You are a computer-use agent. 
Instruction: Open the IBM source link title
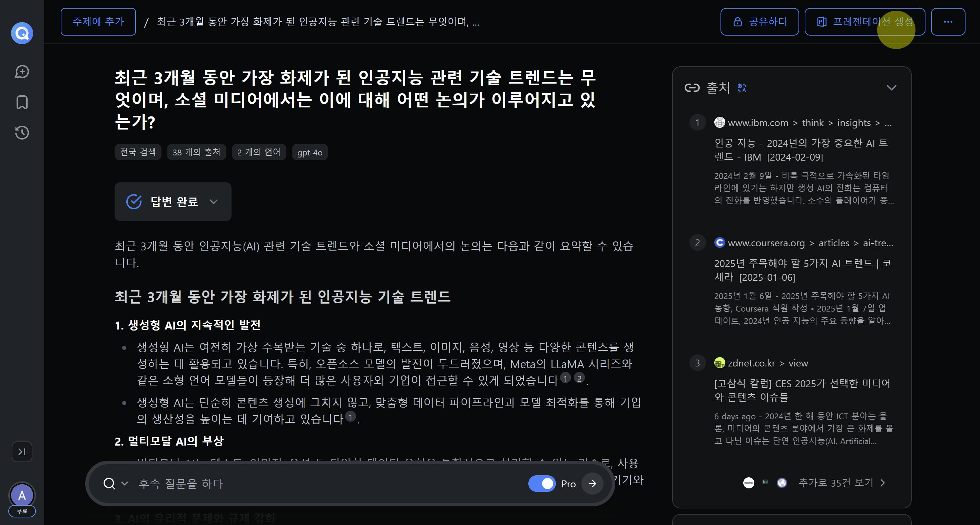click(801, 150)
